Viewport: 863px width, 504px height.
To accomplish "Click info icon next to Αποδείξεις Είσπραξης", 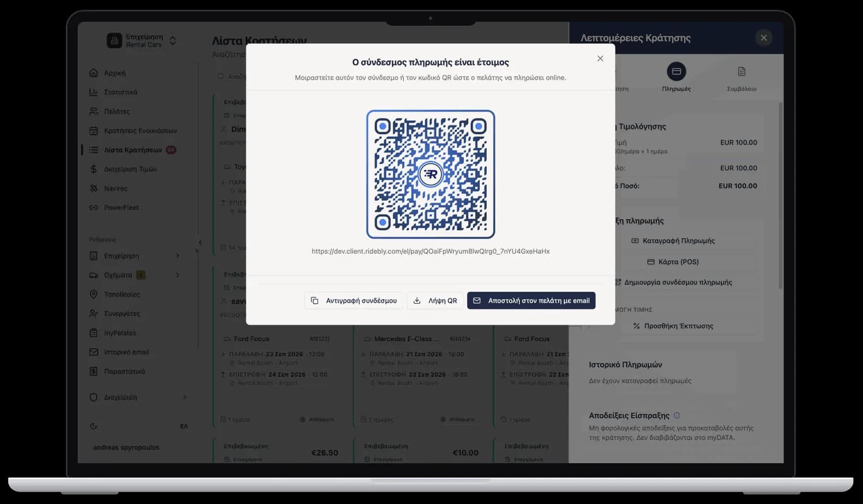I will pyautogui.click(x=677, y=415).
